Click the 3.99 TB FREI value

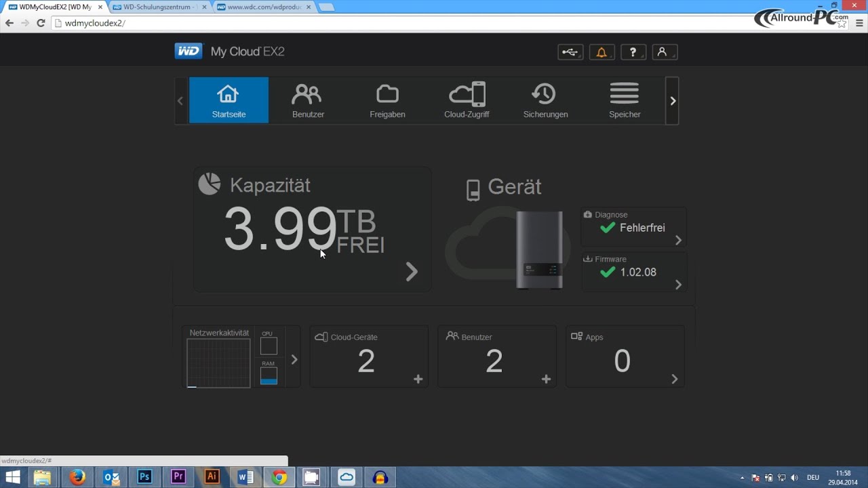(304, 229)
